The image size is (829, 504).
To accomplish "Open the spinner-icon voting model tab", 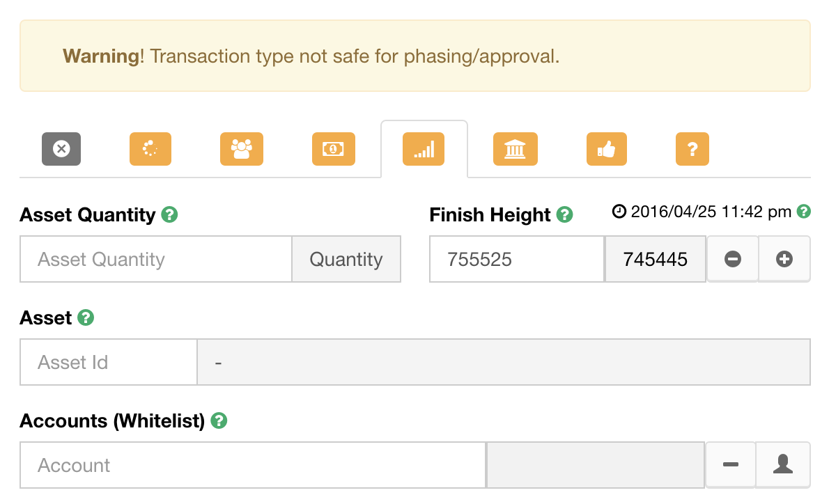I will pyautogui.click(x=150, y=149).
